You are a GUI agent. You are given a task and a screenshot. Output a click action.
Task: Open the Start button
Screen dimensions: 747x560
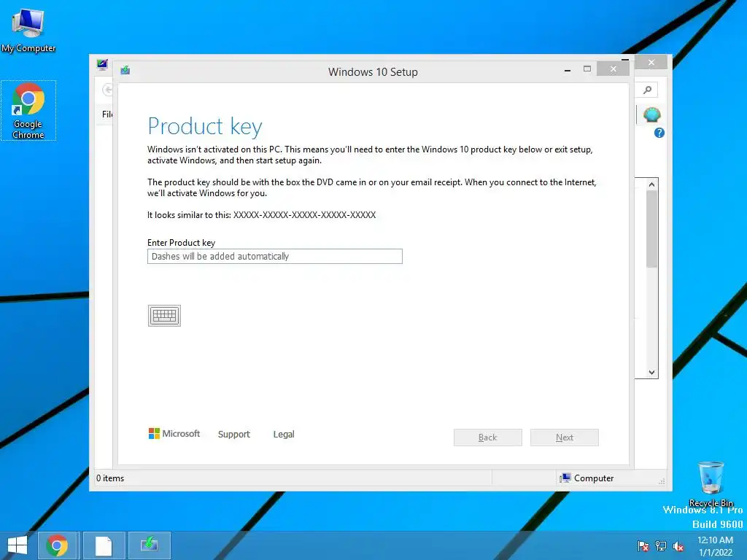point(18,545)
